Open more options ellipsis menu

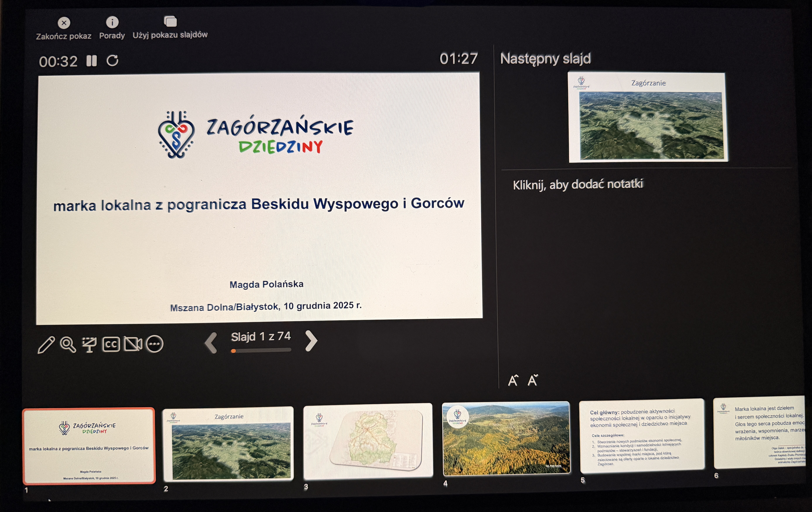click(155, 344)
